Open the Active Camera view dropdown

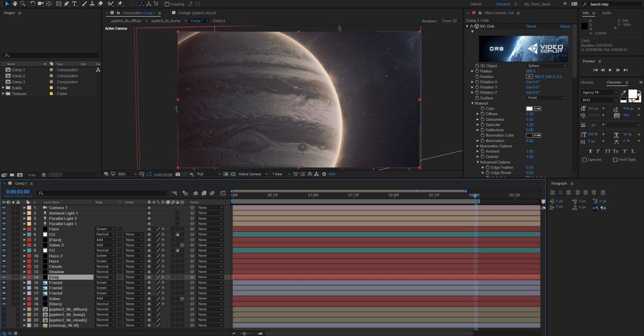pyautogui.click(x=252, y=174)
